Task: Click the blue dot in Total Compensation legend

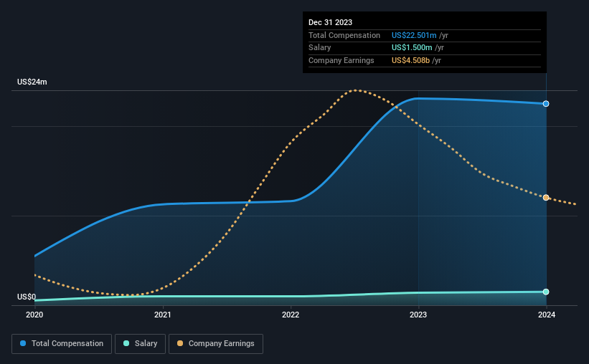Action: [23, 343]
